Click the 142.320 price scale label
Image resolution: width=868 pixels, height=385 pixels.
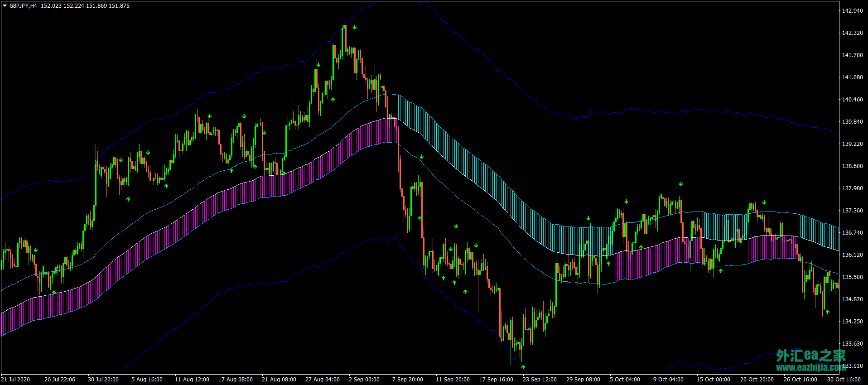[x=852, y=33]
